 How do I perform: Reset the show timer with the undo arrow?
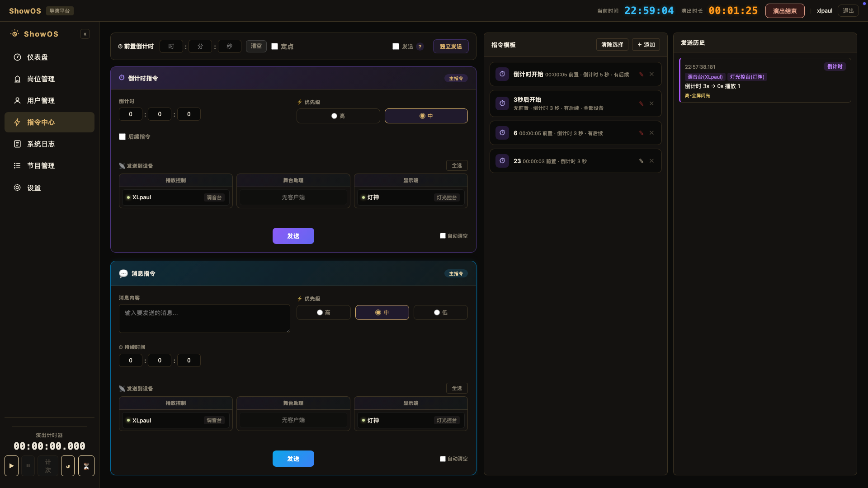68,466
